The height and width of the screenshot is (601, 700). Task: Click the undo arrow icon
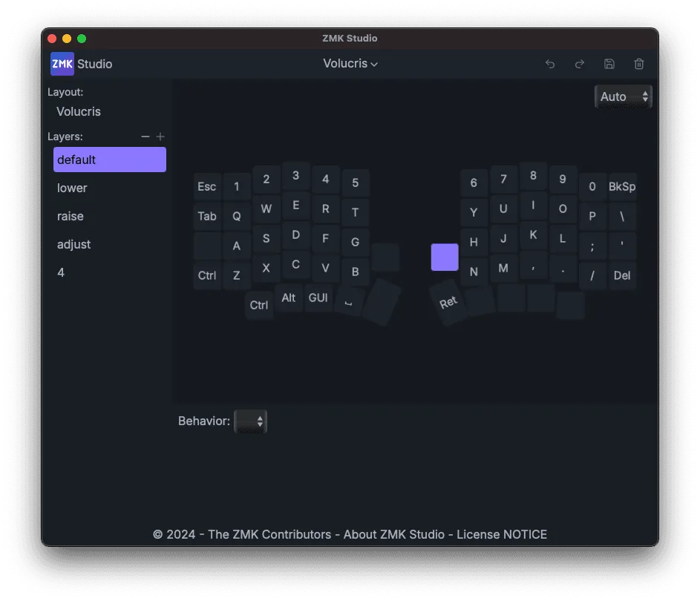coord(550,65)
